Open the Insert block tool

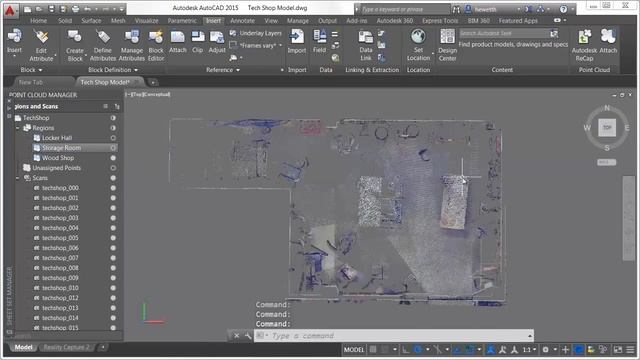click(x=14, y=41)
